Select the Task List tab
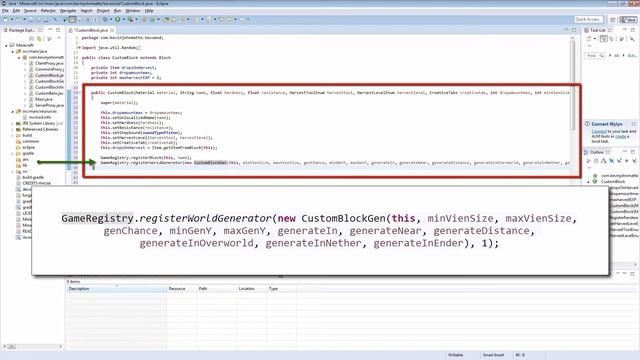The image size is (640, 360). 598,30
